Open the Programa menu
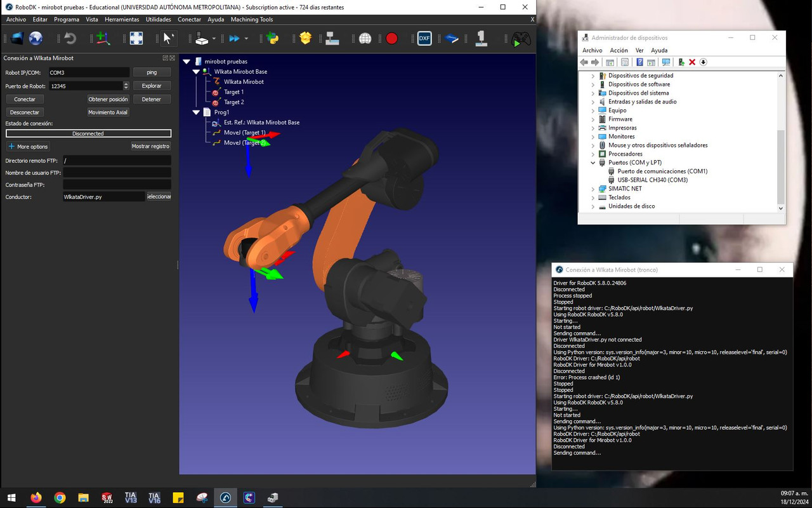Screen dimensions: 812x508 pyautogui.click(x=67, y=20)
